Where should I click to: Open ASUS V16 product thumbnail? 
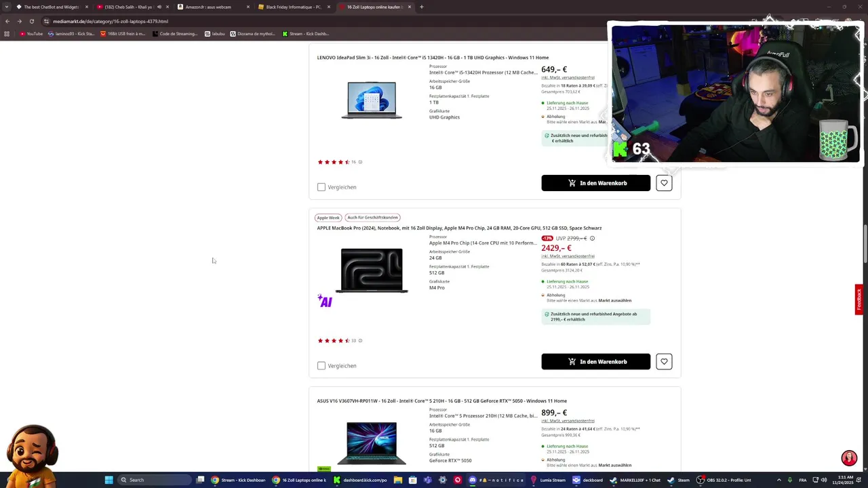pyautogui.click(x=372, y=443)
